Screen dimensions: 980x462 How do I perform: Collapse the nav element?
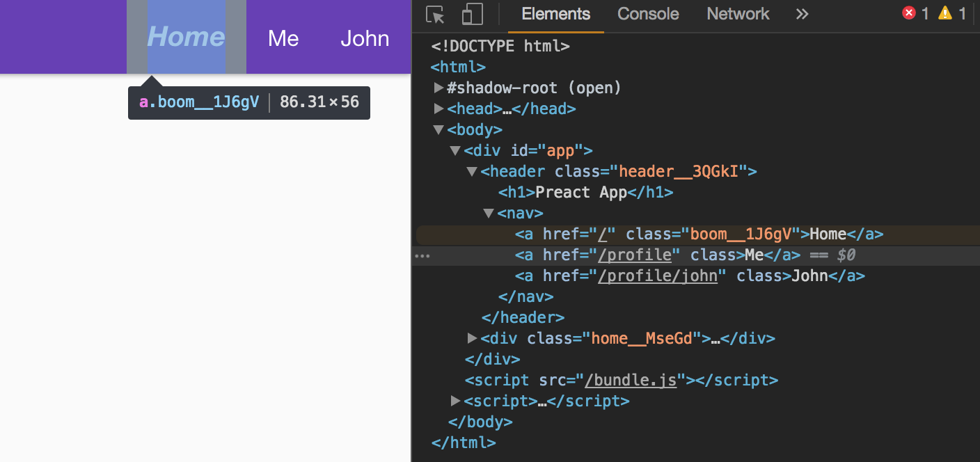click(x=489, y=213)
